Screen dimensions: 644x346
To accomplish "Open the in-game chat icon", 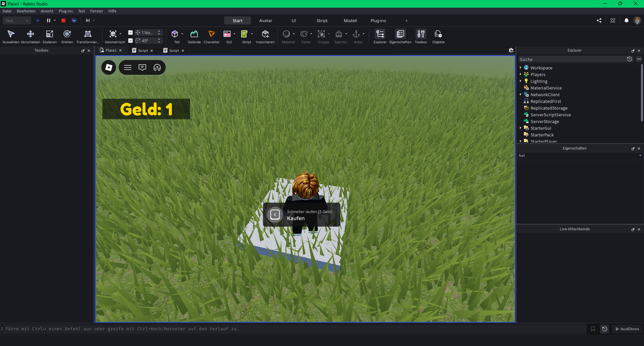I will (142, 67).
